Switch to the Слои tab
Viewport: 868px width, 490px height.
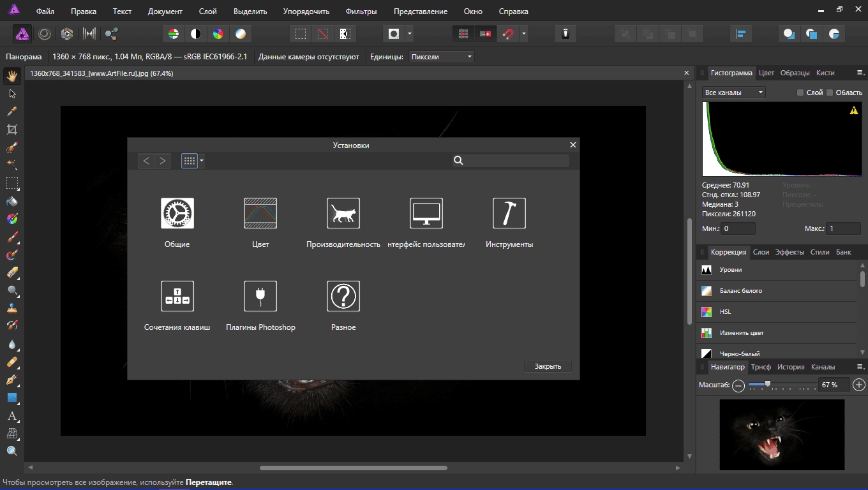coord(761,252)
